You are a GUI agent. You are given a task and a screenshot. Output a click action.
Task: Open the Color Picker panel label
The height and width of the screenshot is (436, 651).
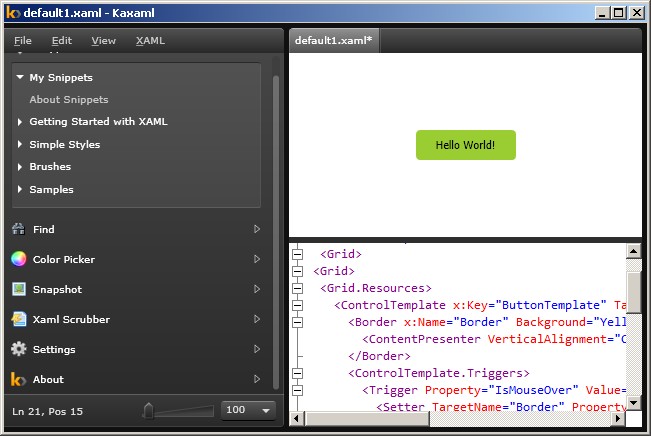coord(64,260)
